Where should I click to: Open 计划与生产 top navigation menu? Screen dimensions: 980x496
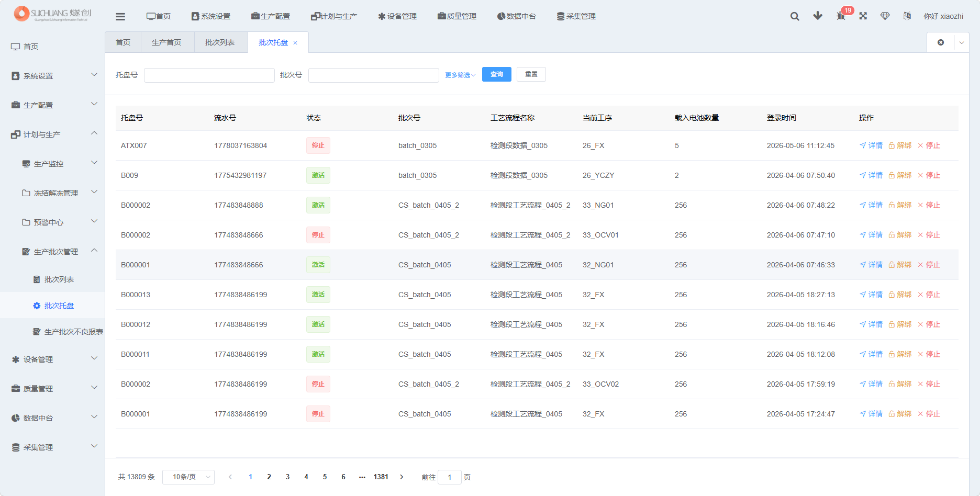pyautogui.click(x=334, y=16)
